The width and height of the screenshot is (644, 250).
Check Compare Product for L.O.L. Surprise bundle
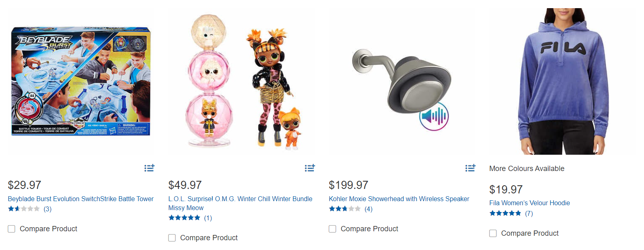pos(172,238)
